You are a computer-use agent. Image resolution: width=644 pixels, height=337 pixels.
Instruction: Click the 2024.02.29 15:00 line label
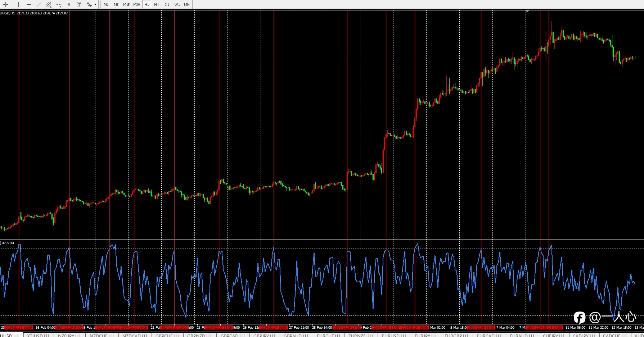point(347,327)
